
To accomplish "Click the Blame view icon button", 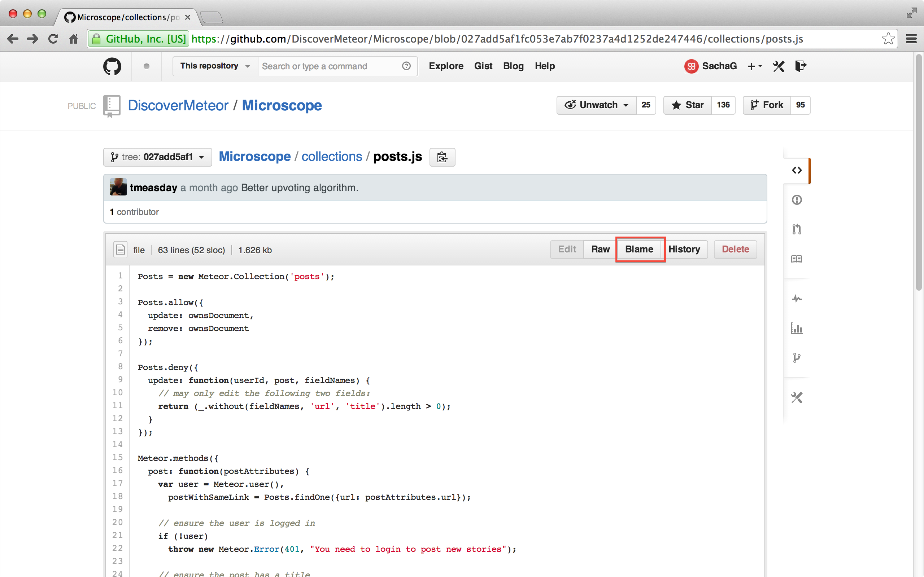I will point(638,249).
